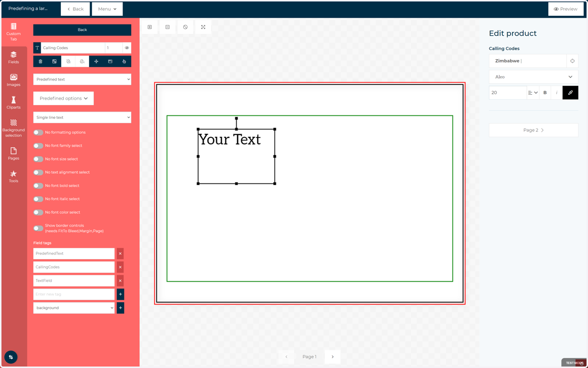Zoom in the canvas with plus icon
This screenshot has width=588, height=368.
click(x=149, y=27)
